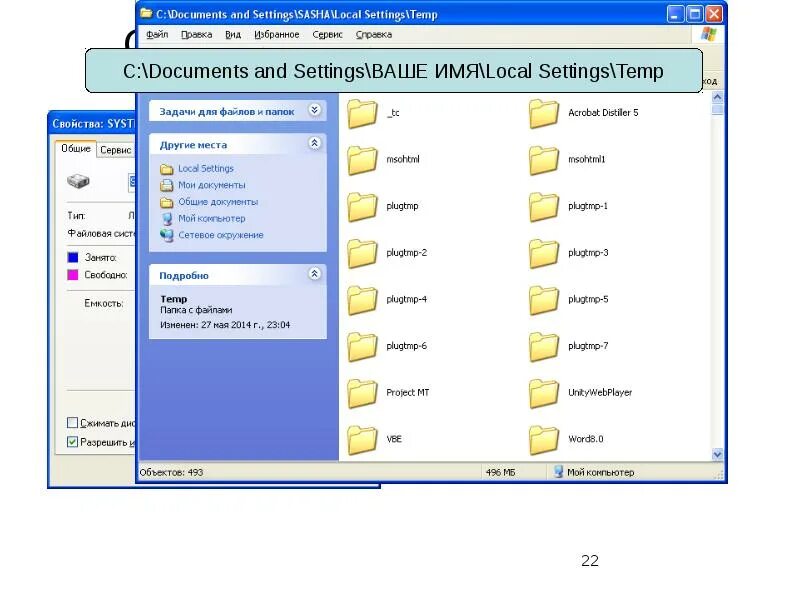The height and width of the screenshot is (600, 800).
Task: Switch to Сервис tab in Свойства window
Action: pos(116,150)
